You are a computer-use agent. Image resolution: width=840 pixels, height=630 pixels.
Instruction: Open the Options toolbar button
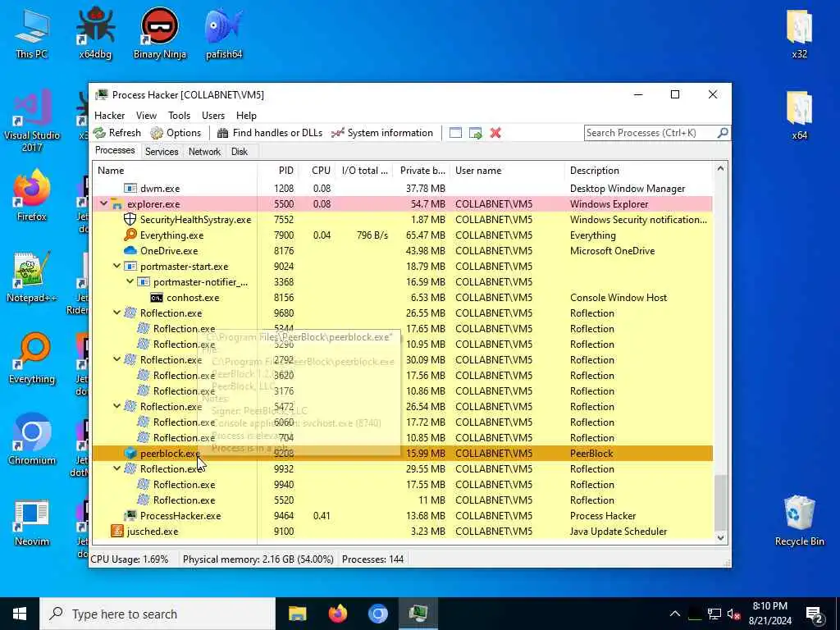[176, 133]
